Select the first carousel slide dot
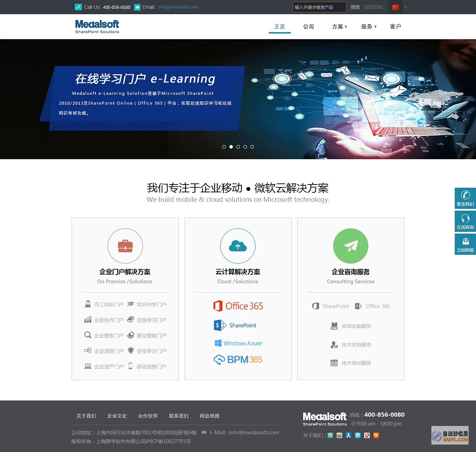The height and width of the screenshot is (452, 476). [x=224, y=147]
